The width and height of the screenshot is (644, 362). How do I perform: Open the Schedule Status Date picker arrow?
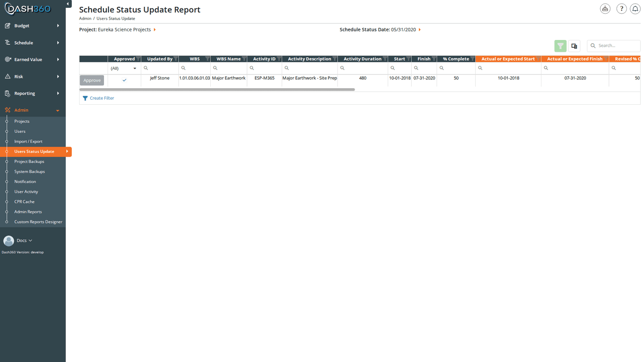pyautogui.click(x=420, y=29)
